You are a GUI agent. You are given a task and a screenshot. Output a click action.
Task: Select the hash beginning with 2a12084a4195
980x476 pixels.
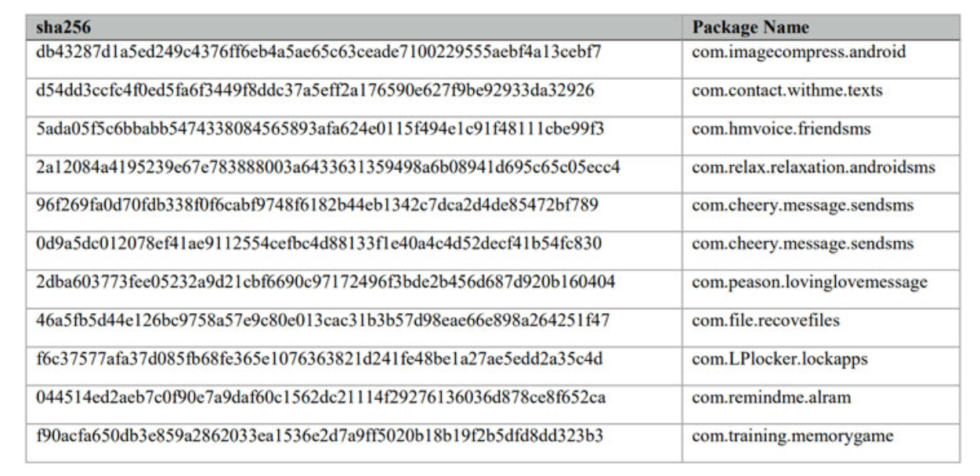327,168
